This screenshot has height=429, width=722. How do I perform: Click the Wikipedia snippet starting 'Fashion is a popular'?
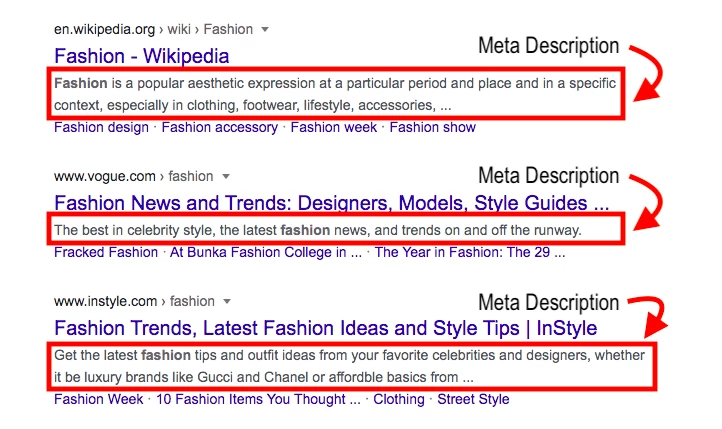[335, 94]
